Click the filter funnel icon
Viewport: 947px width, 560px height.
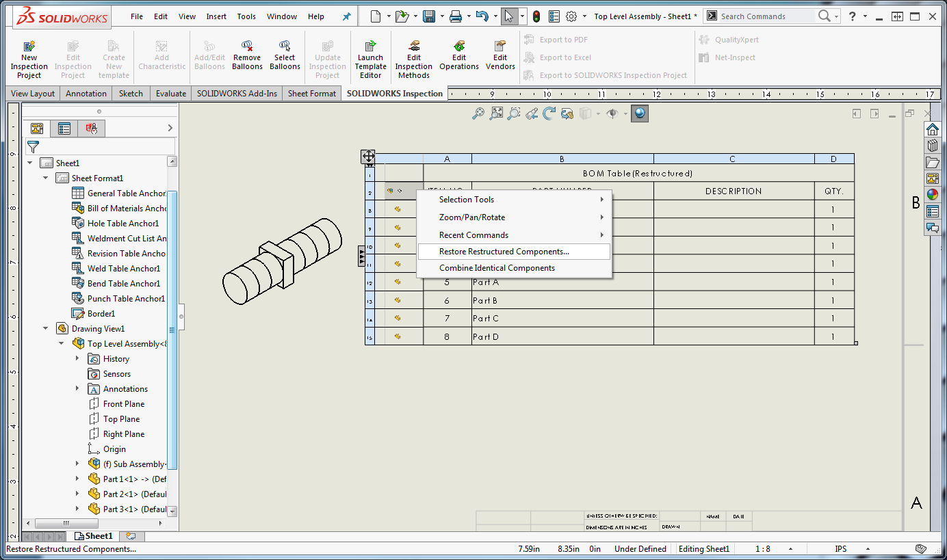coord(33,146)
